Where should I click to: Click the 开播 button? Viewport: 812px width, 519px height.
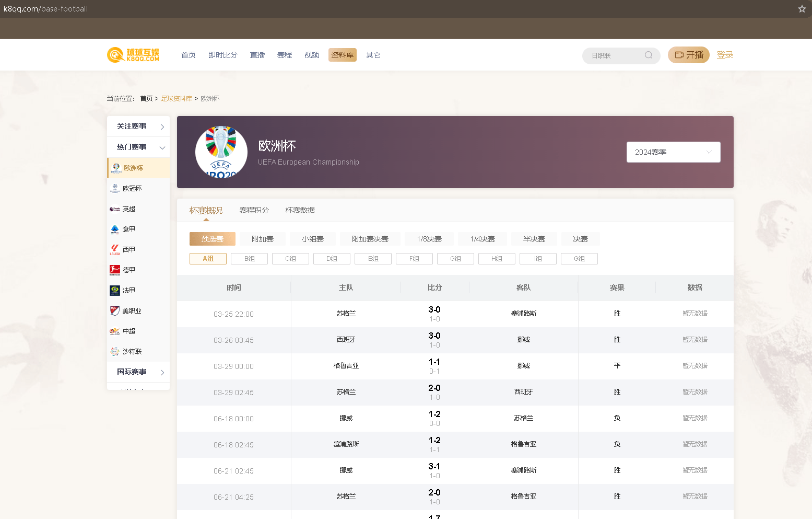pyautogui.click(x=688, y=55)
